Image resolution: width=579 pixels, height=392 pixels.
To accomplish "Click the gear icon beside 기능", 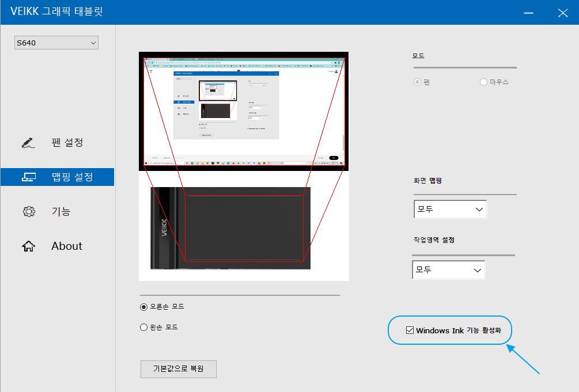I will point(29,211).
